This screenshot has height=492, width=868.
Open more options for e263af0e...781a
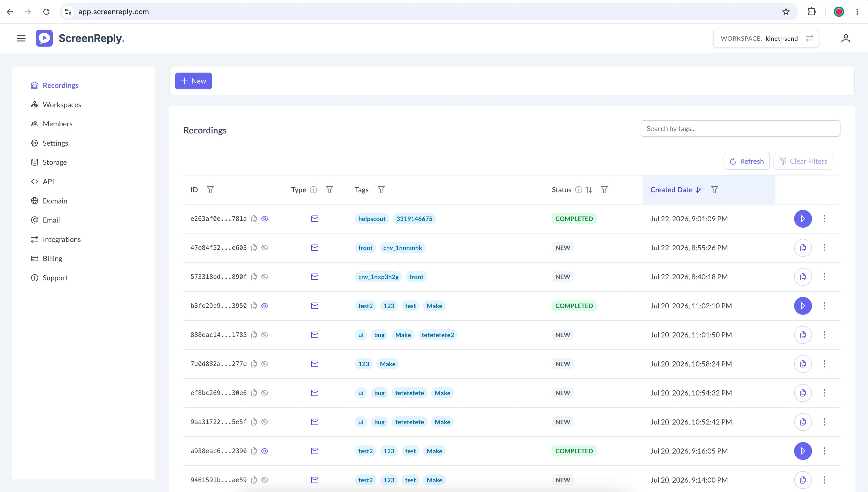coord(824,219)
